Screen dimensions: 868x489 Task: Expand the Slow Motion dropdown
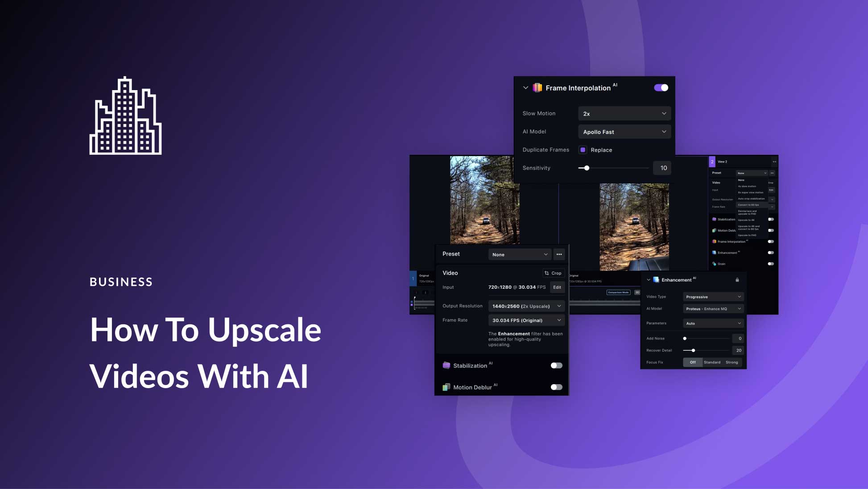click(x=624, y=113)
